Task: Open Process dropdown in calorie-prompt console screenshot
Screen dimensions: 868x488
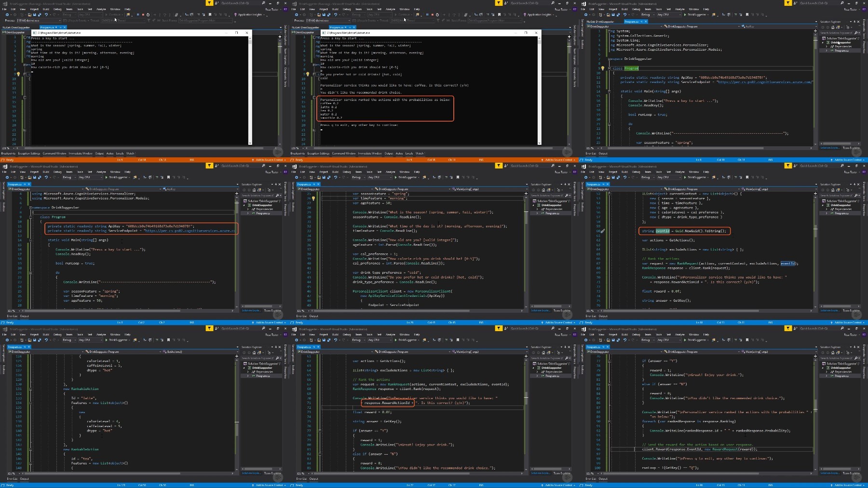Action: pos(39,21)
